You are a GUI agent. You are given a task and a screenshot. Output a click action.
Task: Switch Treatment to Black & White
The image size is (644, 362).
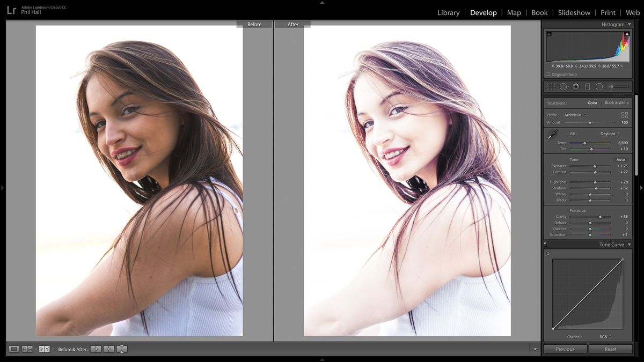click(x=616, y=103)
